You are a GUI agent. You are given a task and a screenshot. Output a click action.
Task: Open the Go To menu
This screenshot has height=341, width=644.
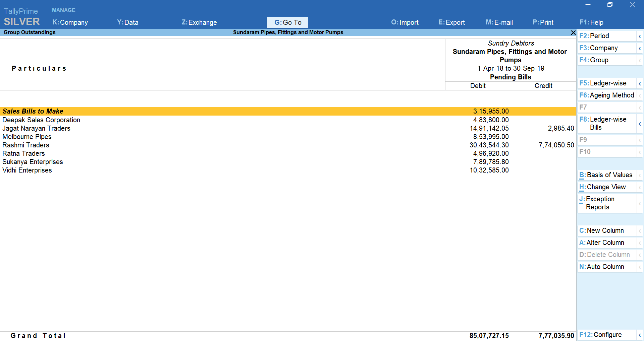pos(287,22)
